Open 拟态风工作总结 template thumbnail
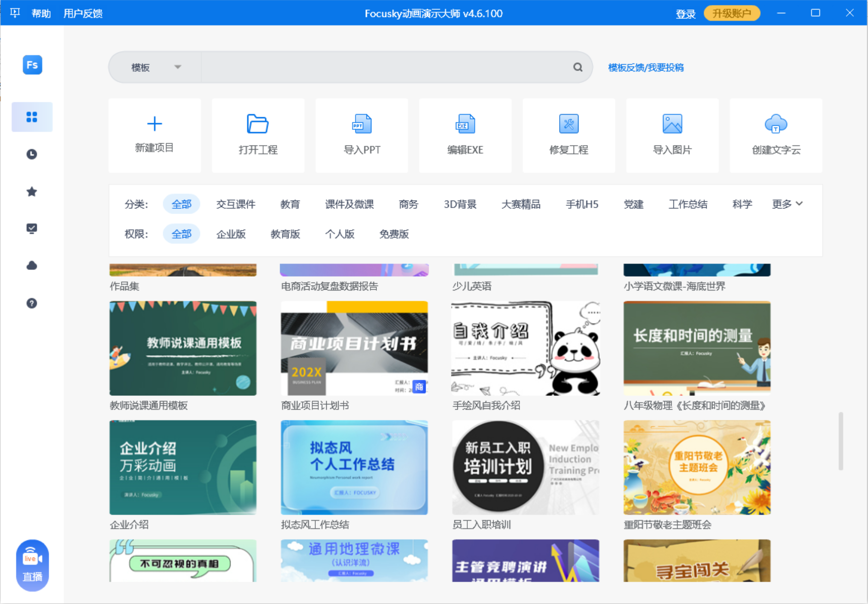The image size is (868, 604). pos(355,467)
